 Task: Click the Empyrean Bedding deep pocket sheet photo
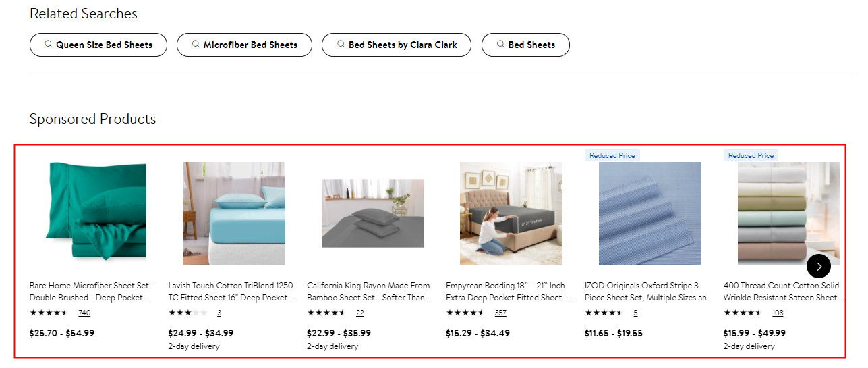tap(511, 213)
